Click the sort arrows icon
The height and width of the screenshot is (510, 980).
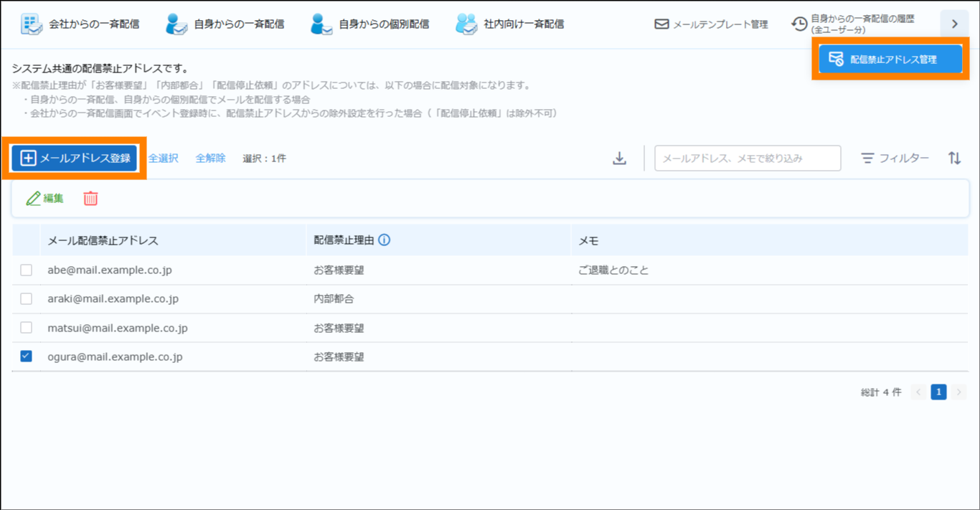954,159
